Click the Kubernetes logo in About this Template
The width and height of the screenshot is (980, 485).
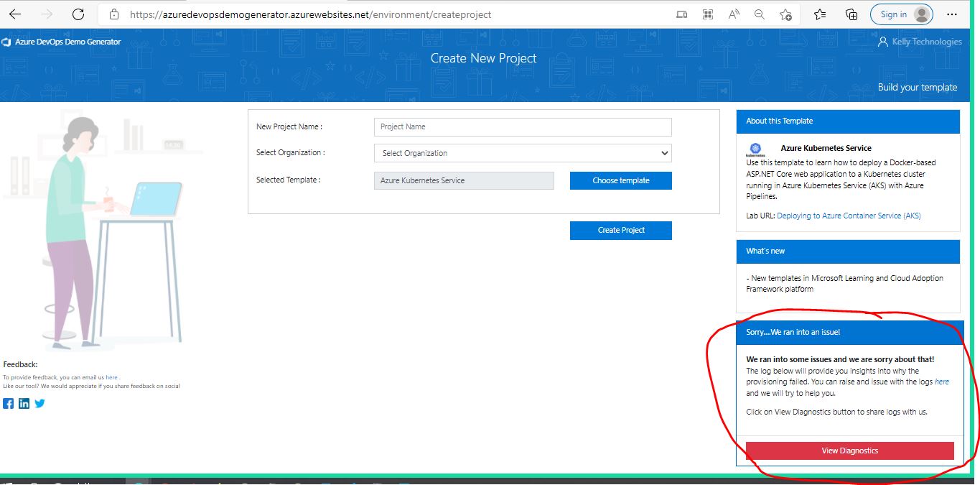[755, 149]
